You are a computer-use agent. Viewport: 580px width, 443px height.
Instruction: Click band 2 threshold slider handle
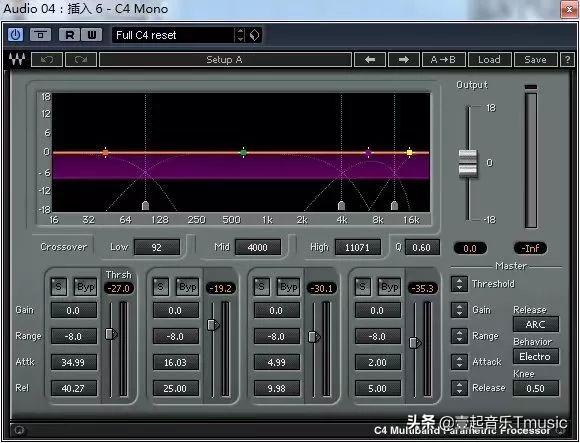213,325
